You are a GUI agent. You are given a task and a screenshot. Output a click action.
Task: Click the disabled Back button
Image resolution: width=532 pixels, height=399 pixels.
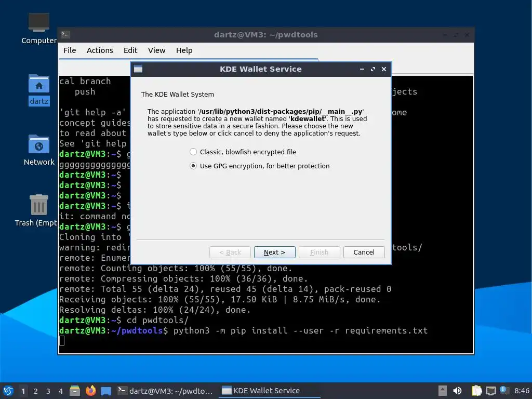pyautogui.click(x=230, y=252)
